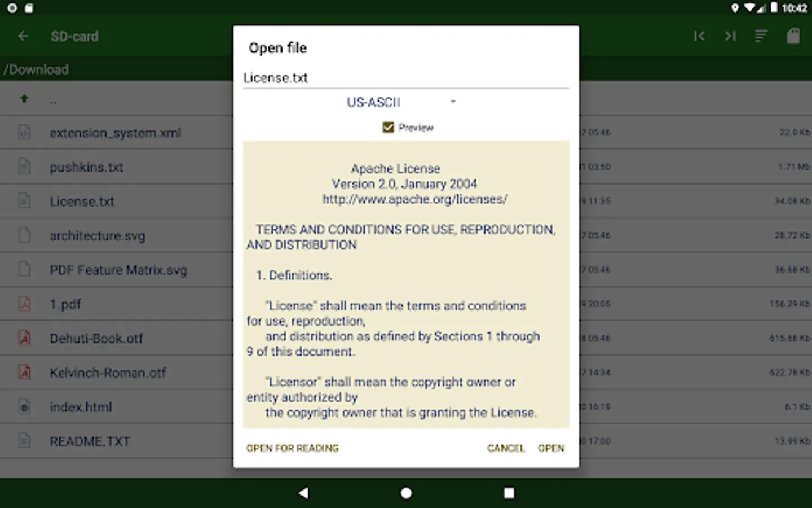Click the OPEN FOR READING button
Screen dimensions: 812x508
pos(292,448)
